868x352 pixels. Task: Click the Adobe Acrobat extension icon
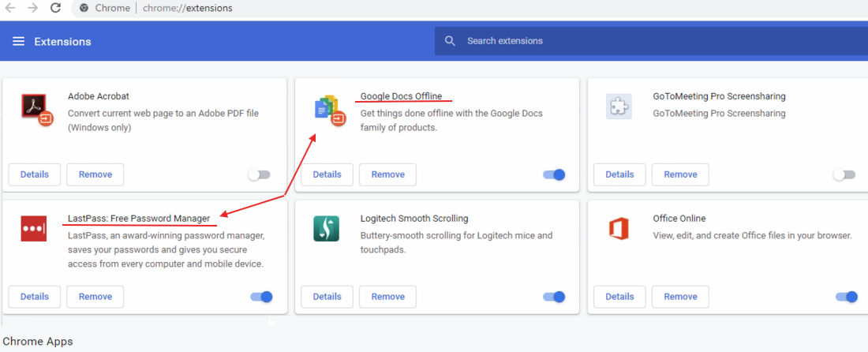click(x=36, y=110)
